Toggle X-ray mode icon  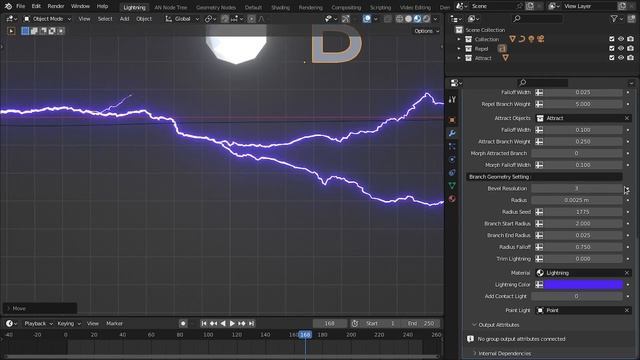387,19
